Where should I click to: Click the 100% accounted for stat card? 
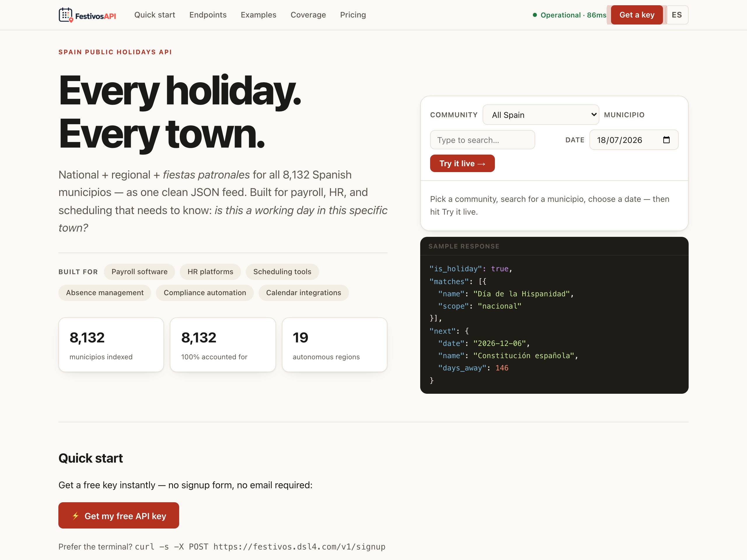tap(223, 345)
